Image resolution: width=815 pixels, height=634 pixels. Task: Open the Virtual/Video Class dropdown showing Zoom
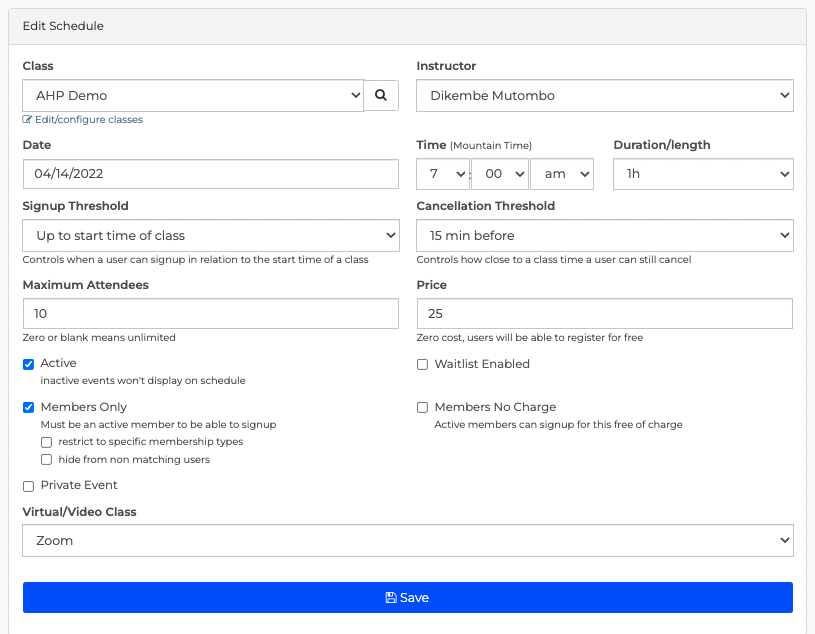click(408, 540)
